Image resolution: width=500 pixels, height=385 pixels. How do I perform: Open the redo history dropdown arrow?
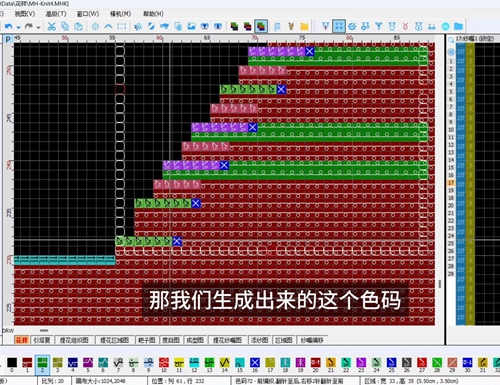[38, 27]
